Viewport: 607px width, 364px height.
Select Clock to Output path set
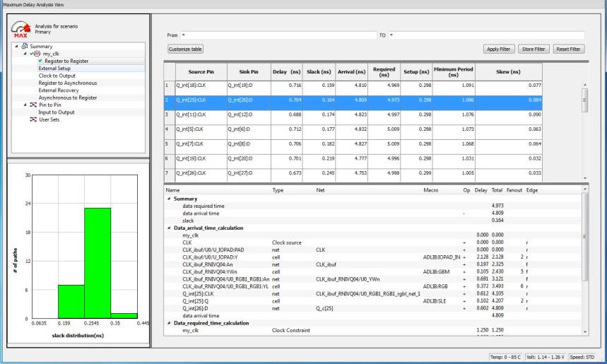coord(57,76)
